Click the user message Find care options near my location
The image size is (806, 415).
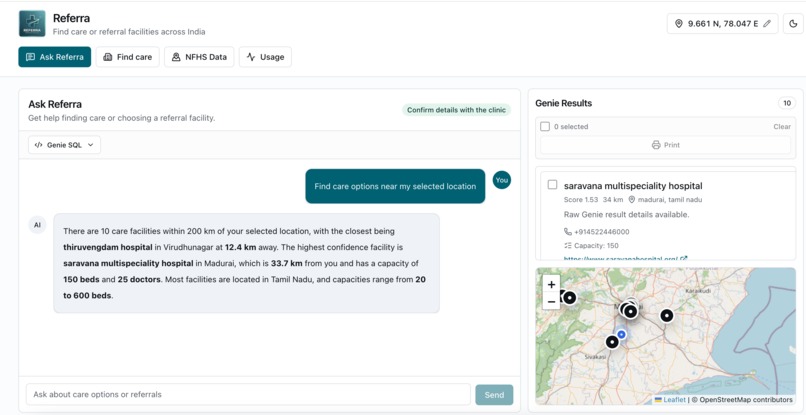[395, 186]
